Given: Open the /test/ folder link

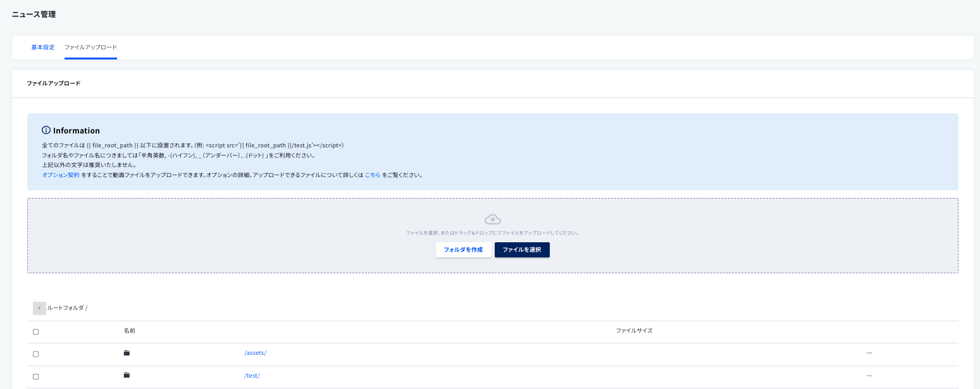Looking at the screenshot, I should 252,376.
